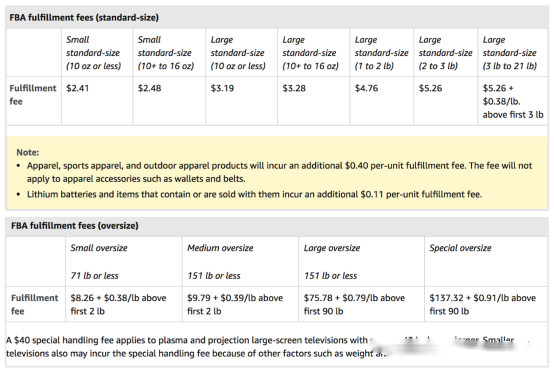
Task: Click the 'Note:' label in yellow box
Action: 28,152
